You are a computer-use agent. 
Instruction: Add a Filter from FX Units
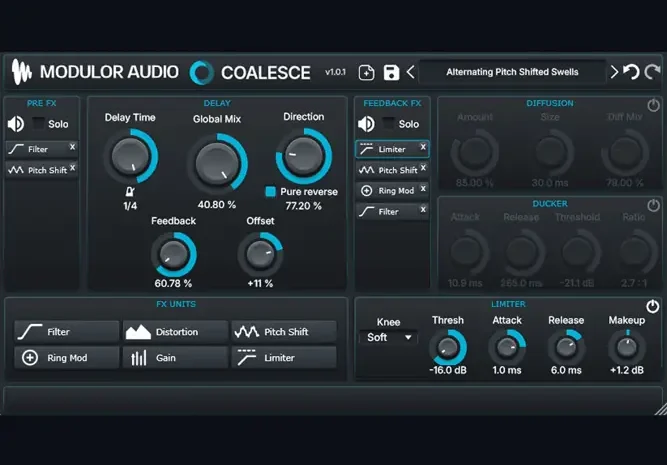[67, 332]
